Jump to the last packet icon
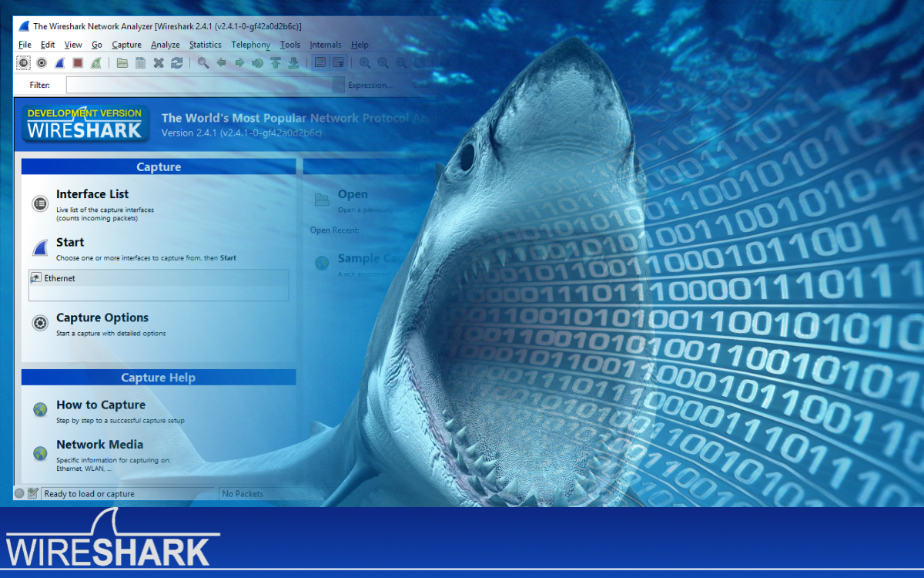 (293, 63)
